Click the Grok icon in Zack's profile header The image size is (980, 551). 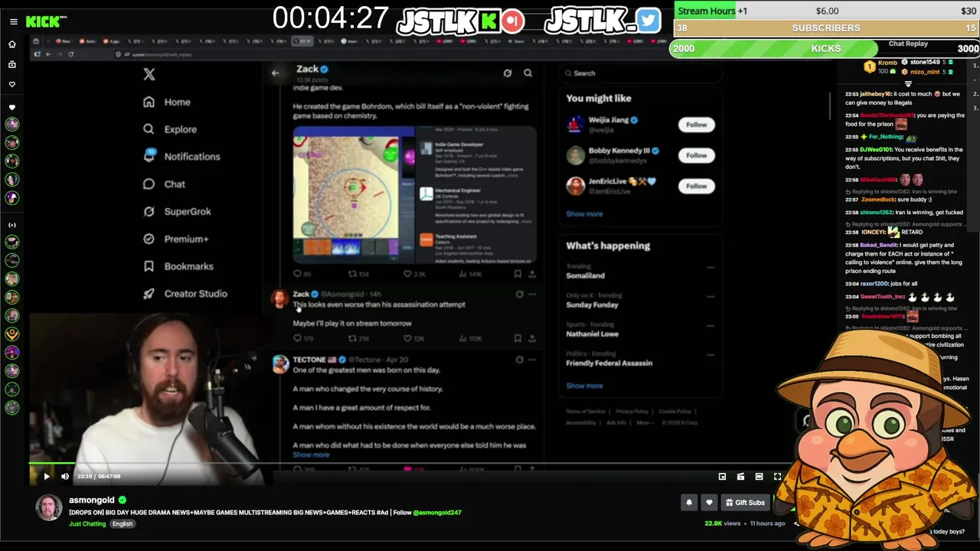[x=508, y=73]
